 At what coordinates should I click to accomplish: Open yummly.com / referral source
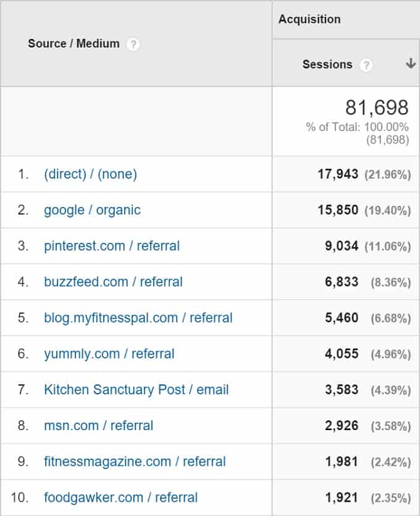pyautogui.click(x=109, y=353)
